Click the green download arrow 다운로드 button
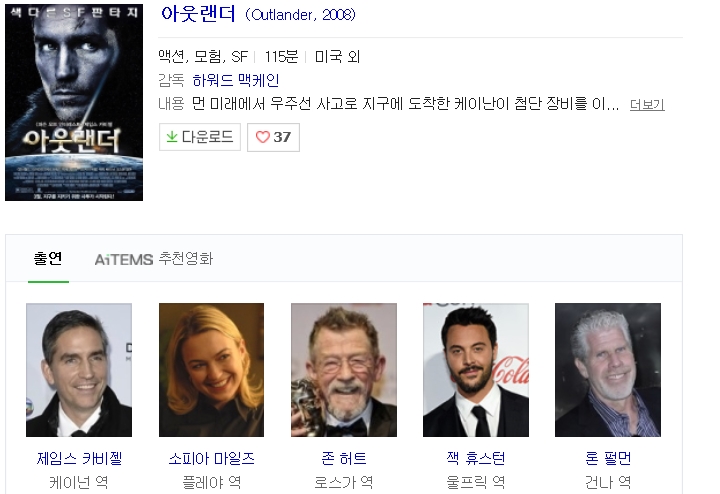Viewport: 720px width, 494px height. (x=199, y=137)
